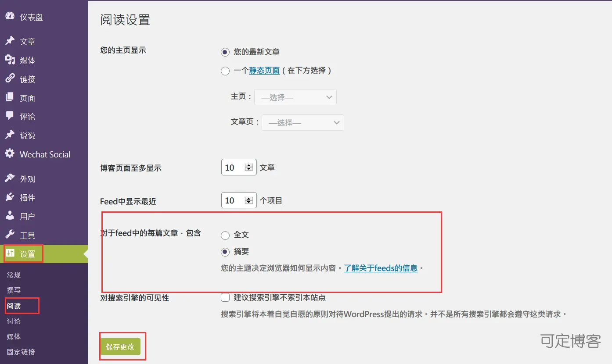Choose 全文 for feed articles
The image size is (612, 364).
pos(225,236)
